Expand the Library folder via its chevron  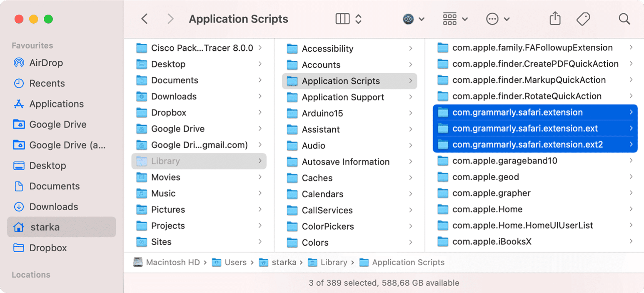pyautogui.click(x=260, y=161)
